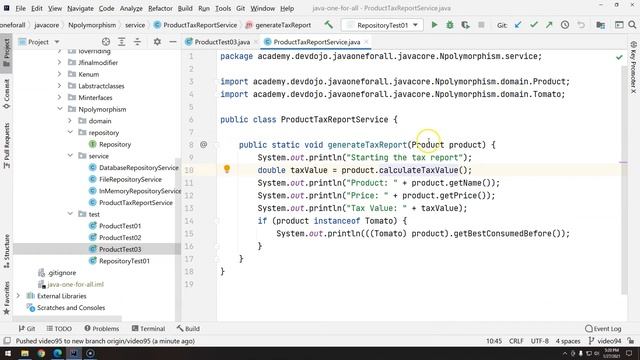Viewport: 640px width, 360px height.
Task: Open the RepositoryTest01 run configuration dropdown
Action: point(382,25)
